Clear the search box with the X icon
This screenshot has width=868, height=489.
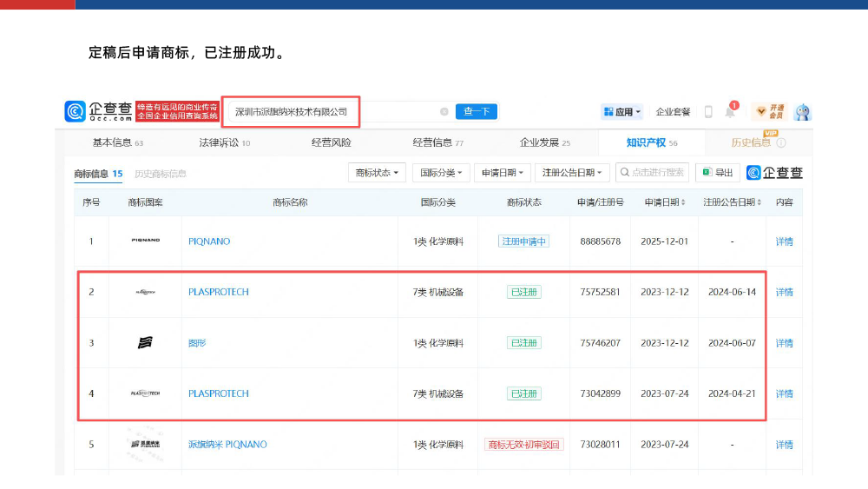[444, 112]
